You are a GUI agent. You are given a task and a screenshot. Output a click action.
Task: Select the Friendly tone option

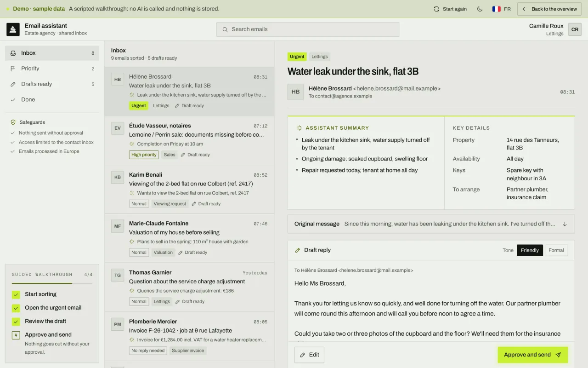(x=530, y=250)
